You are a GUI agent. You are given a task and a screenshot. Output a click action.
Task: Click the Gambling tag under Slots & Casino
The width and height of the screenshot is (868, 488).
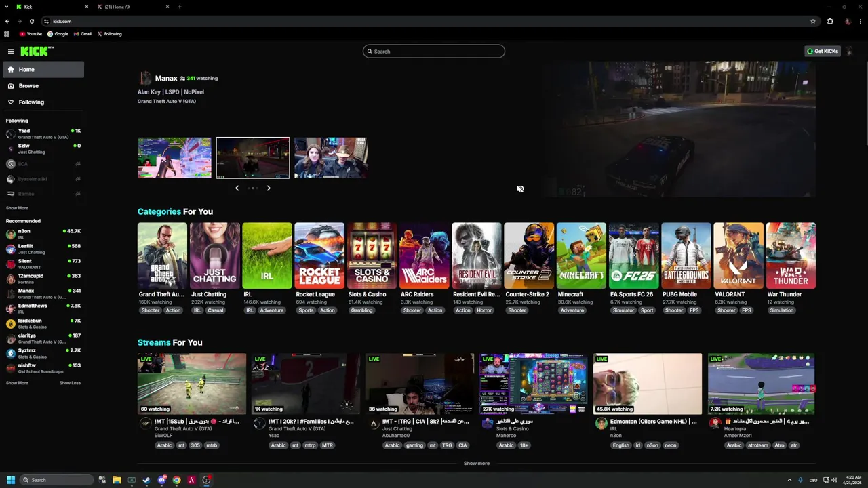coord(361,310)
